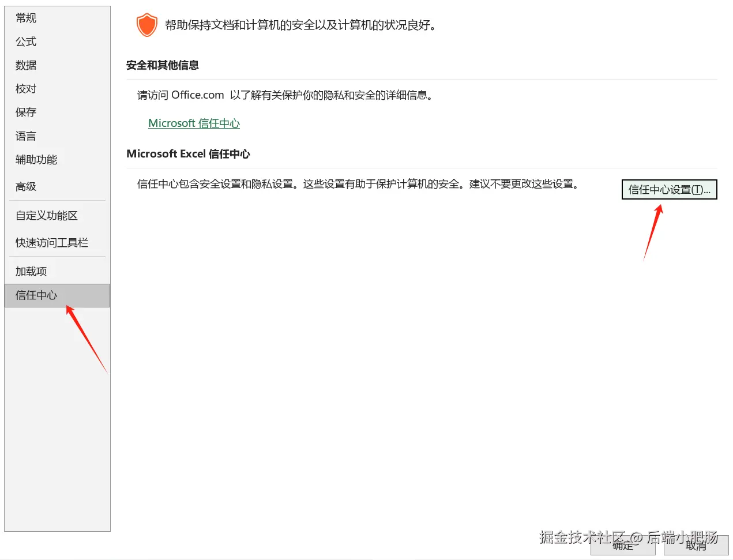The image size is (733, 560).
Task: Open the 公式 options page
Action: (25, 42)
